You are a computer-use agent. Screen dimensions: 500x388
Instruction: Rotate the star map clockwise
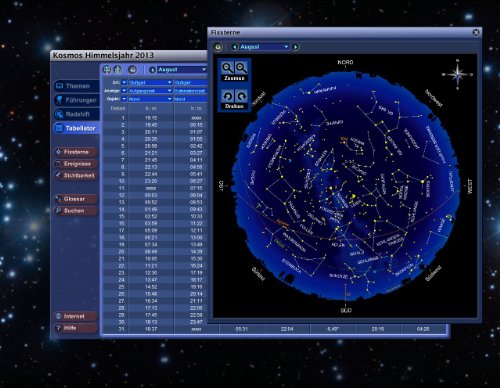pyautogui.click(x=241, y=97)
